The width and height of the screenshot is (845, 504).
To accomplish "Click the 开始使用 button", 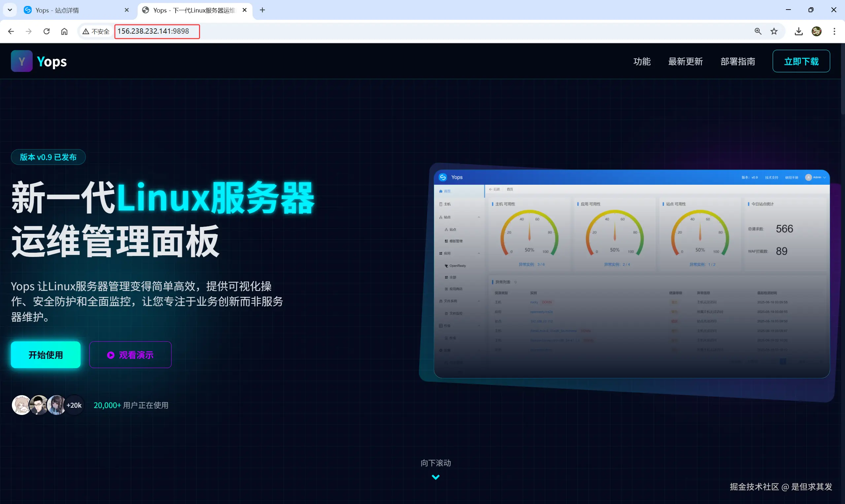I will 46,355.
